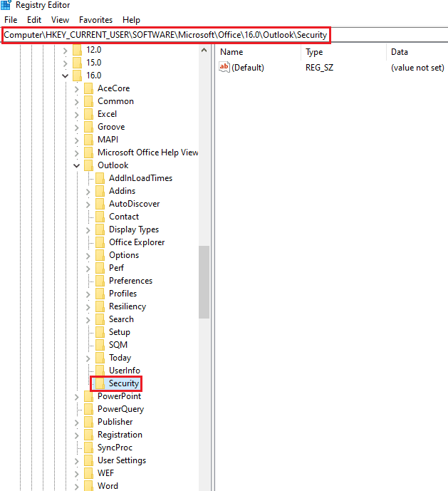
Task: Select the Word key
Action: [x=108, y=486]
